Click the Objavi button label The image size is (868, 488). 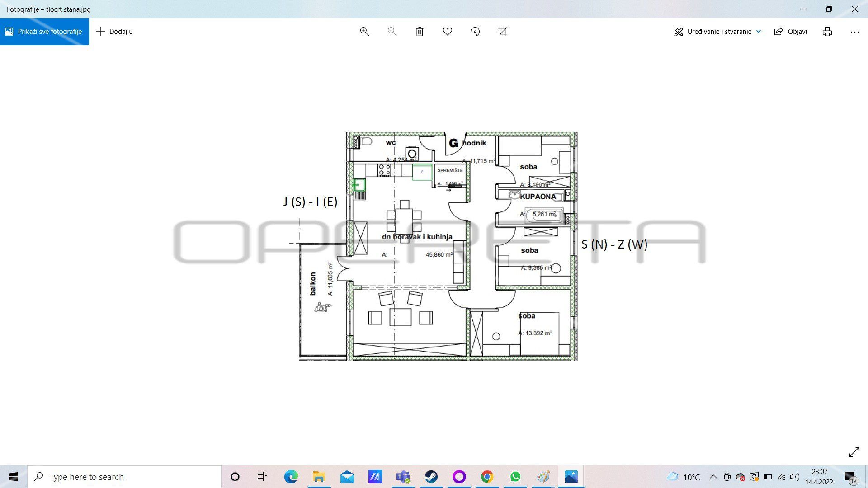pyautogui.click(x=797, y=31)
